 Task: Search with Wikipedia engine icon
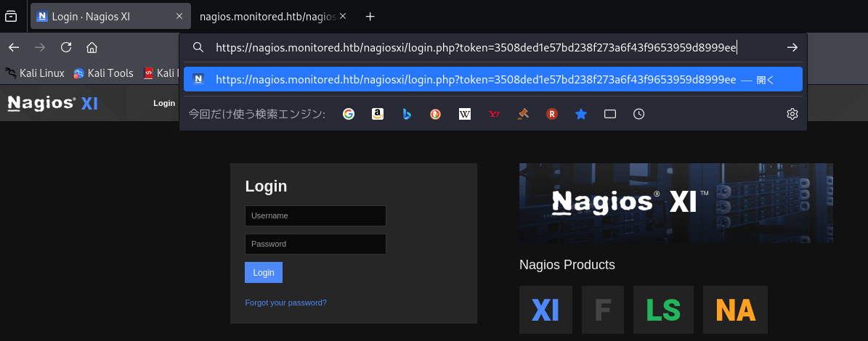(464, 114)
